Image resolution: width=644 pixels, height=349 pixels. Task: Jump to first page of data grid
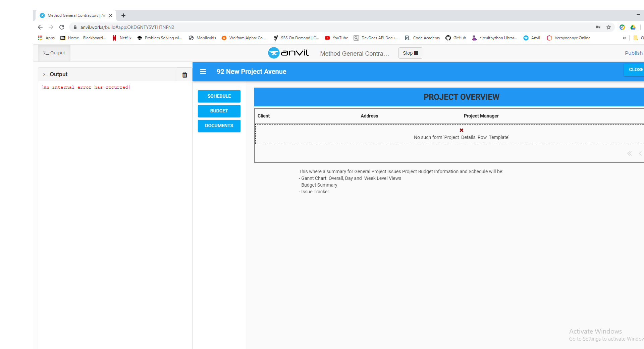click(x=630, y=153)
